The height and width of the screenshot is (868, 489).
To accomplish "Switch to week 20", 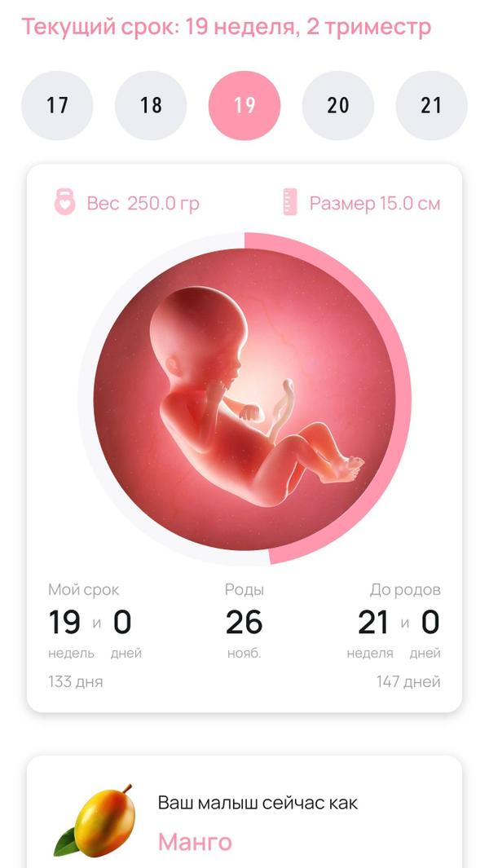I will [x=337, y=105].
